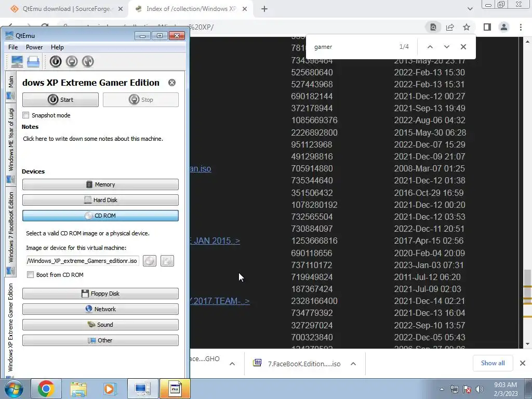Show hidden system tray icons
Viewport: 532px width, 399px height.
click(x=442, y=389)
